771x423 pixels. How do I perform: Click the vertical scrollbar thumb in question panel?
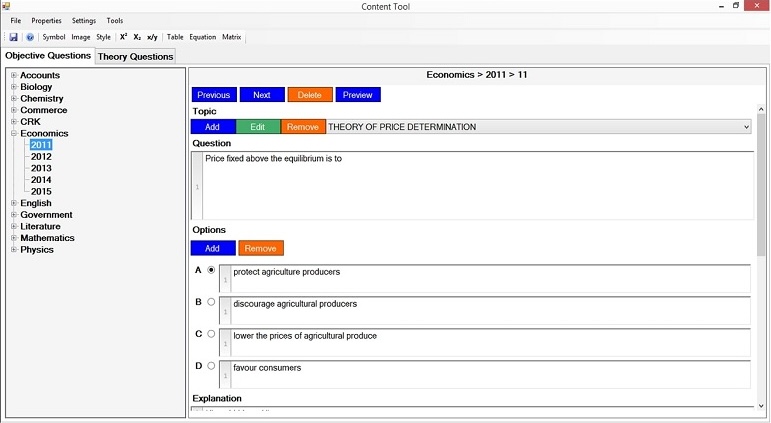tap(761, 184)
